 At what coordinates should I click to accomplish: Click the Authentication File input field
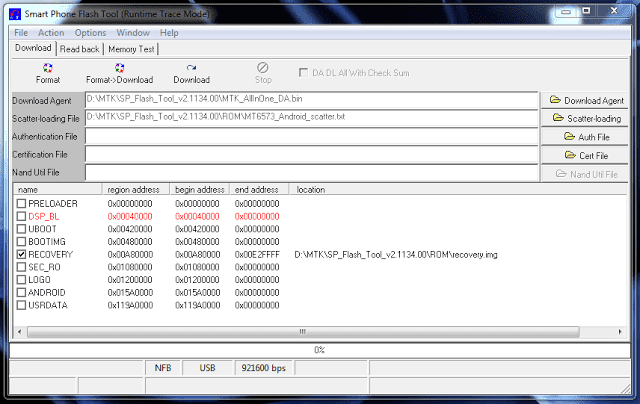[312, 136]
